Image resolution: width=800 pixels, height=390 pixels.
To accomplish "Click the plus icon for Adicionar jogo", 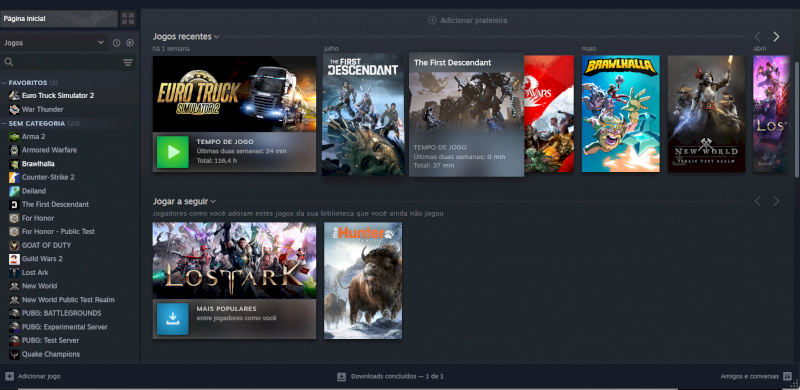I will click(x=9, y=376).
